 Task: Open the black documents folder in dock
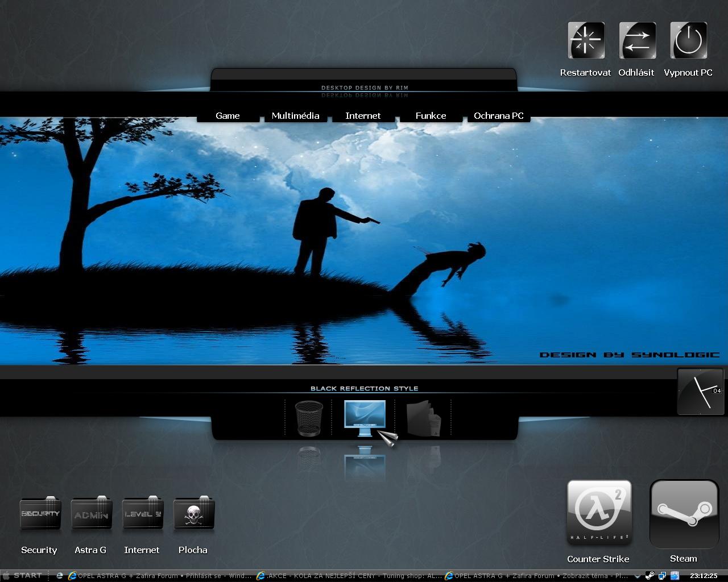pyautogui.click(x=423, y=418)
